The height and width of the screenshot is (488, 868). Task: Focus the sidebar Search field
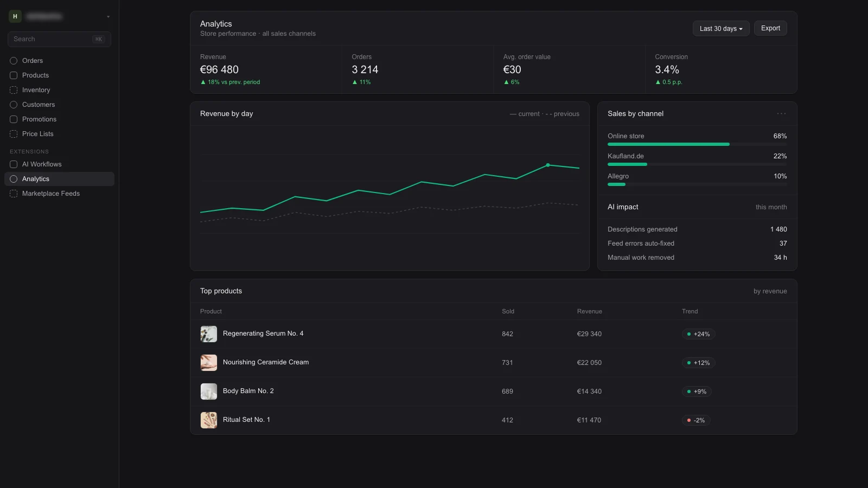pos(59,39)
